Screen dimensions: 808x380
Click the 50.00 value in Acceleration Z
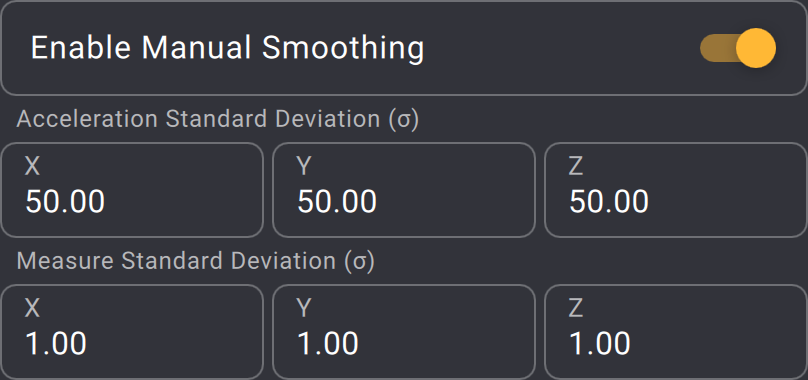click(x=609, y=201)
